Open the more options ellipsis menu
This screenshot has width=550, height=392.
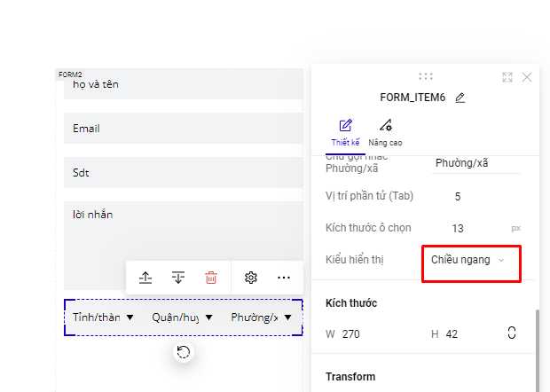click(284, 278)
